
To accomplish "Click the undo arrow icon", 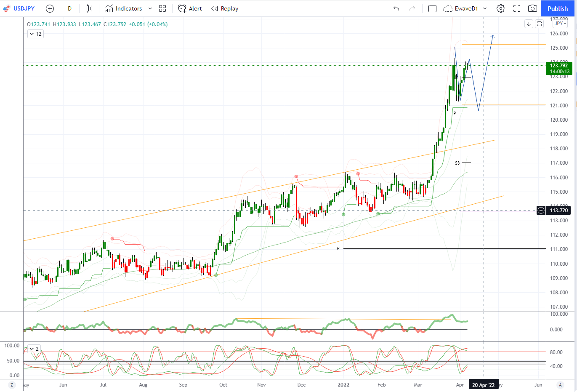I will pyautogui.click(x=396, y=8).
